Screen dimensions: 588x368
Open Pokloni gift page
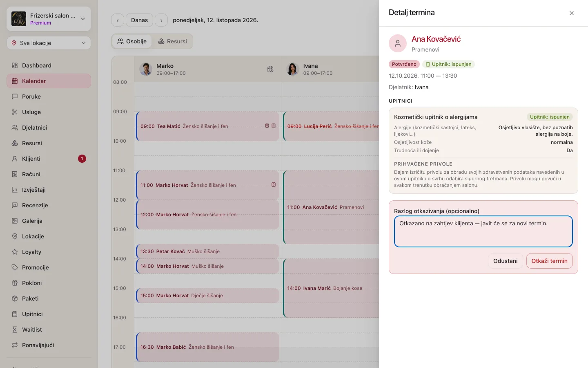click(49, 283)
